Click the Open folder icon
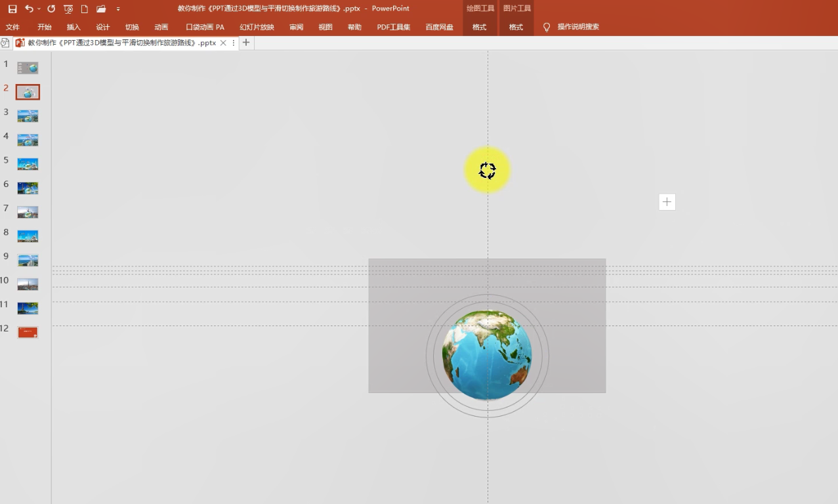Viewport: 838px width, 504px height. point(101,9)
